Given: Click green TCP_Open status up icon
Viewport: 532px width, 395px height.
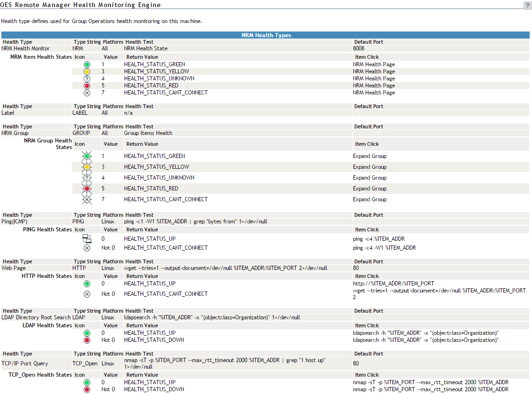Looking at the screenshot, I should tap(86, 382).
